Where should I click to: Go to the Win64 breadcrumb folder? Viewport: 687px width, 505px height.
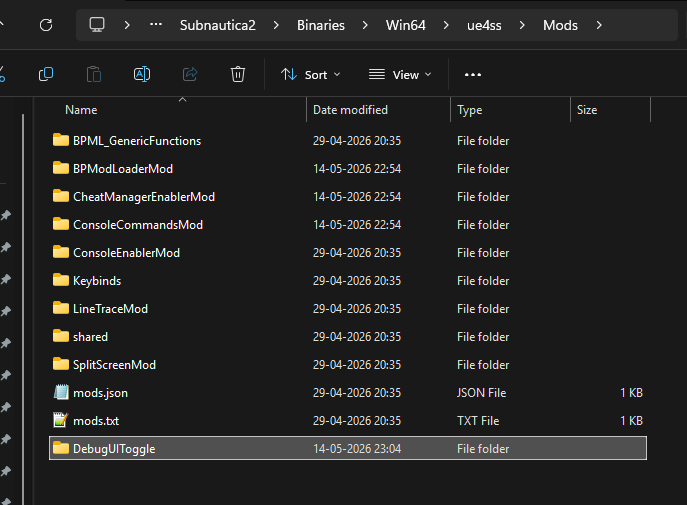[405, 25]
